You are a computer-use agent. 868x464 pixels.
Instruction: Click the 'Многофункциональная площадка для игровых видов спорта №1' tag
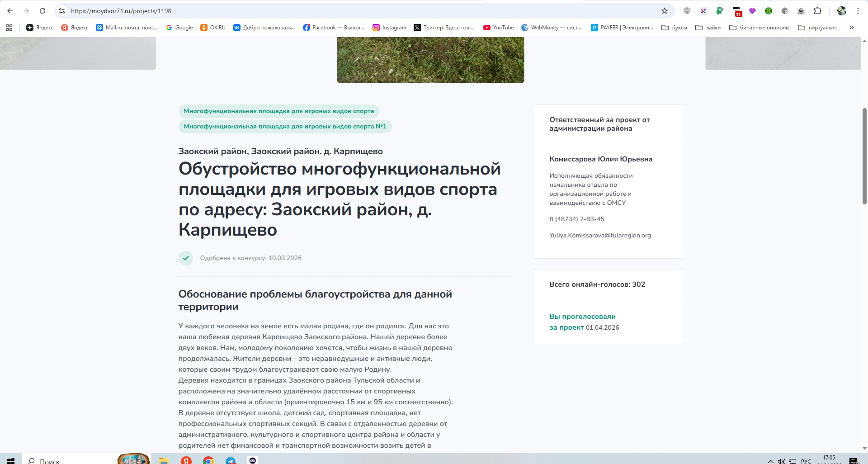(x=285, y=127)
